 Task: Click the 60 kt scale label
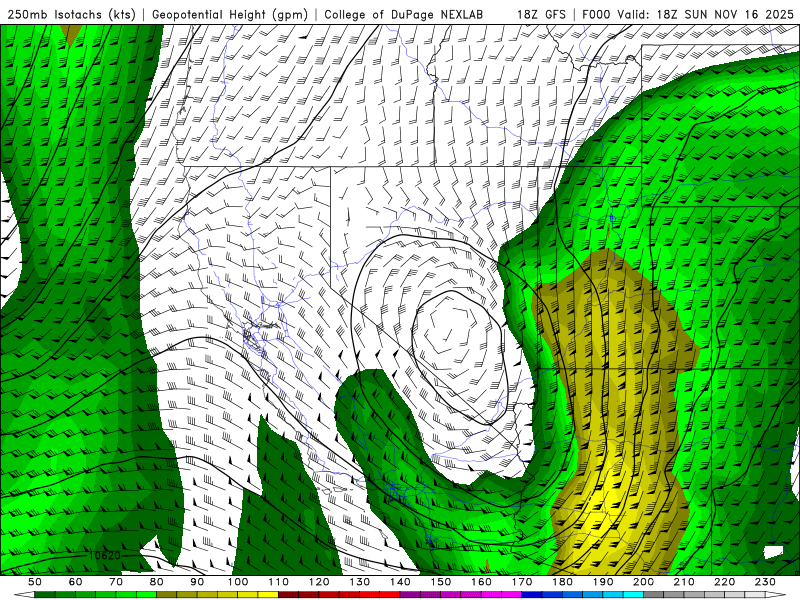click(75, 582)
